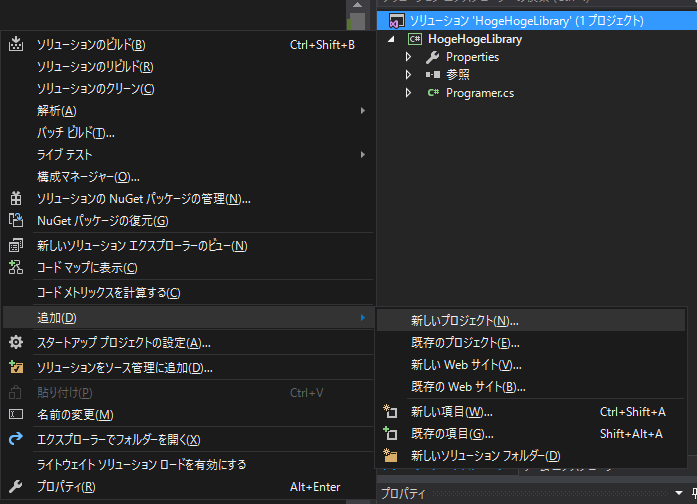Click the solution icon in Solution Explorer
The height and width of the screenshot is (504, 697).
(x=397, y=21)
